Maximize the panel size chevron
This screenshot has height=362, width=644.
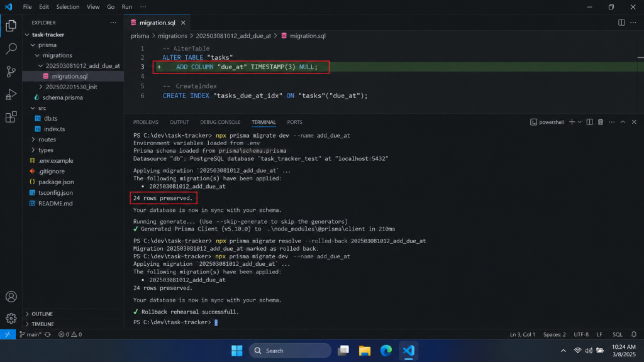[x=623, y=122]
